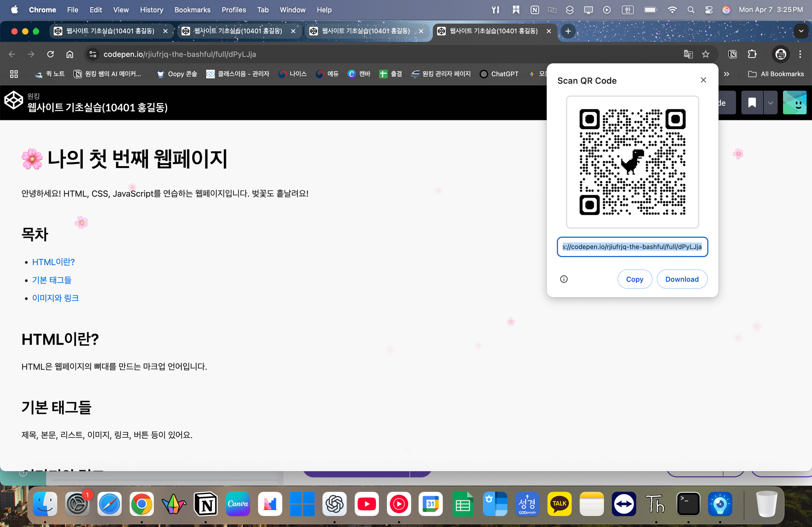The height and width of the screenshot is (527, 812).
Task: Open the 이미지와 링크 link
Action: [56, 298]
